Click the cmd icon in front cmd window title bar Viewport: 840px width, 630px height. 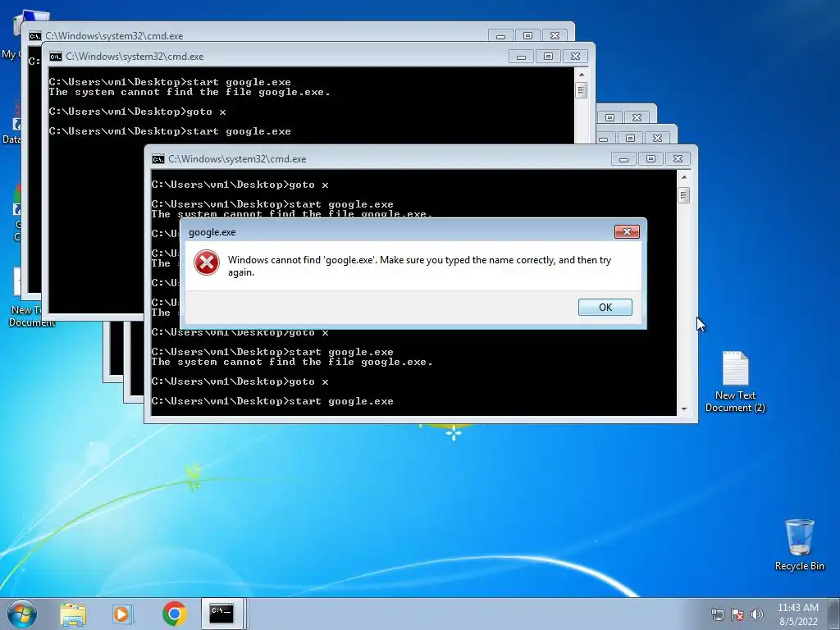pyautogui.click(x=158, y=159)
